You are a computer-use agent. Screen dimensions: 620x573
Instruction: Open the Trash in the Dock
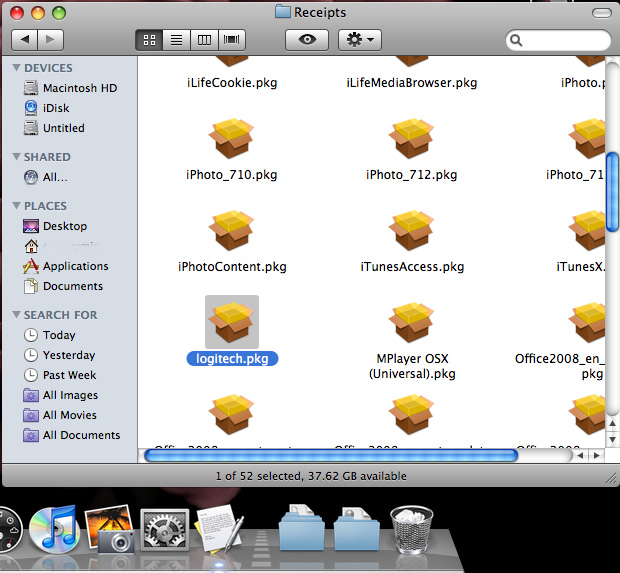[411, 529]
